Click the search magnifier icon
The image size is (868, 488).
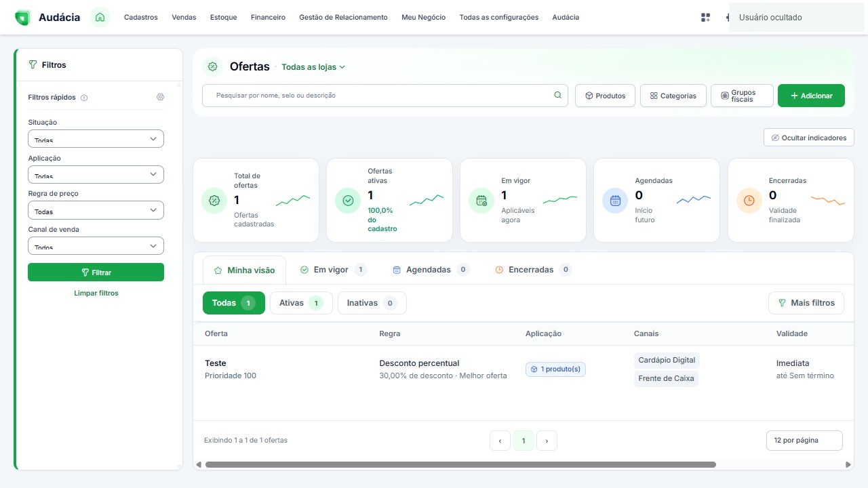pyautogui.click(x=558, y=96)
